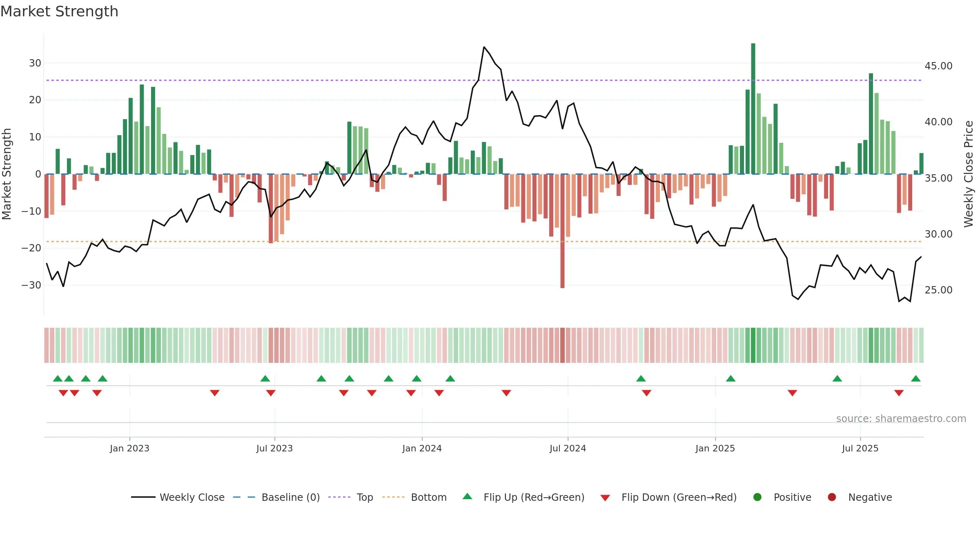Toggle the Bottom legend label

429,498
